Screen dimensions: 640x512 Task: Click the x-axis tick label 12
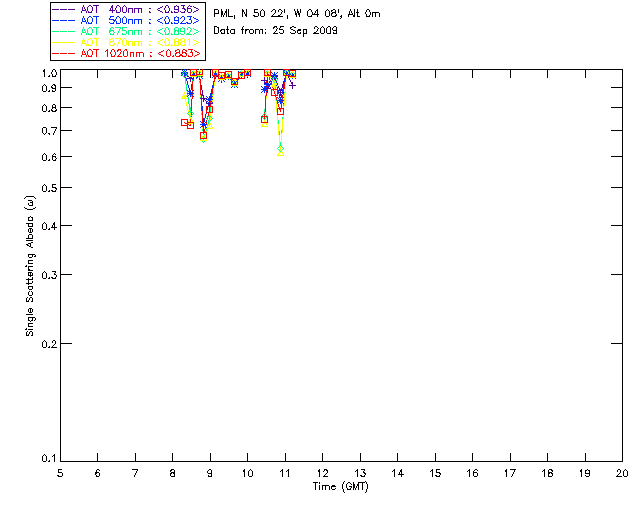tap(322, 473)
